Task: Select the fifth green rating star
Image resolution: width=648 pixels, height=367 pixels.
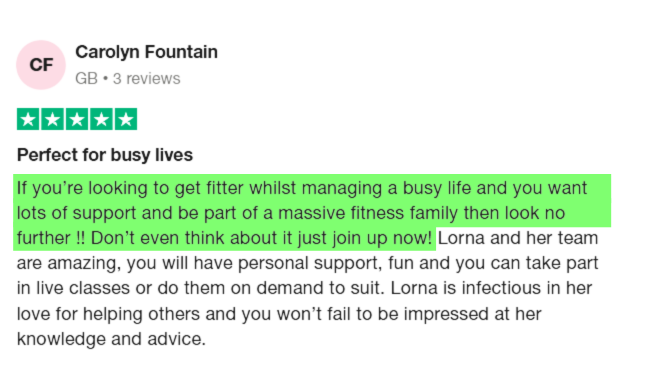Action: pos(126,119)
